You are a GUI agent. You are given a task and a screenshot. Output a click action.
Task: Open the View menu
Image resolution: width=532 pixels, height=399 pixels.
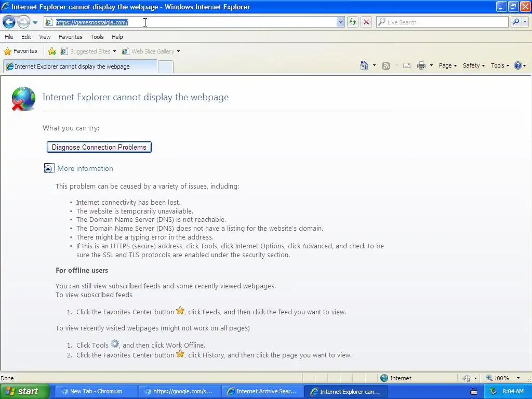pyautogui.click(x=45, y=37)
